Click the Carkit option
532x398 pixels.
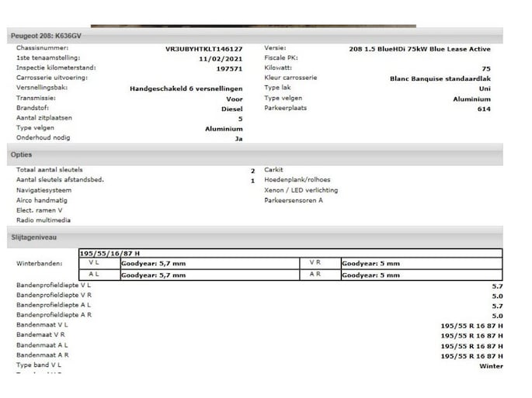273,170
